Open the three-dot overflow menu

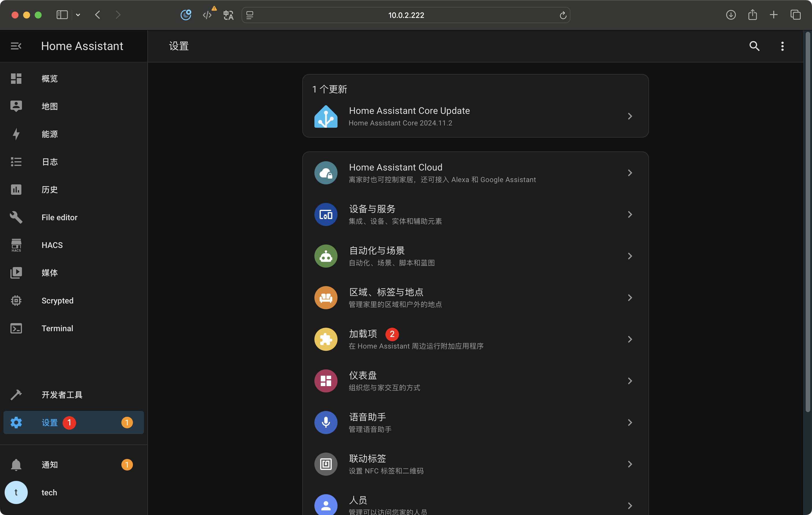(782, 46)
